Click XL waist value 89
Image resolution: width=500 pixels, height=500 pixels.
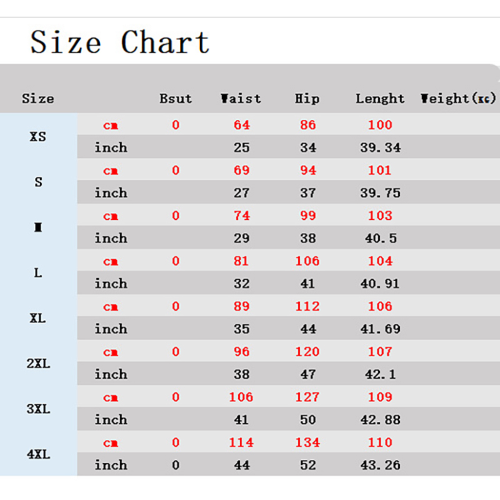point(242,306)
